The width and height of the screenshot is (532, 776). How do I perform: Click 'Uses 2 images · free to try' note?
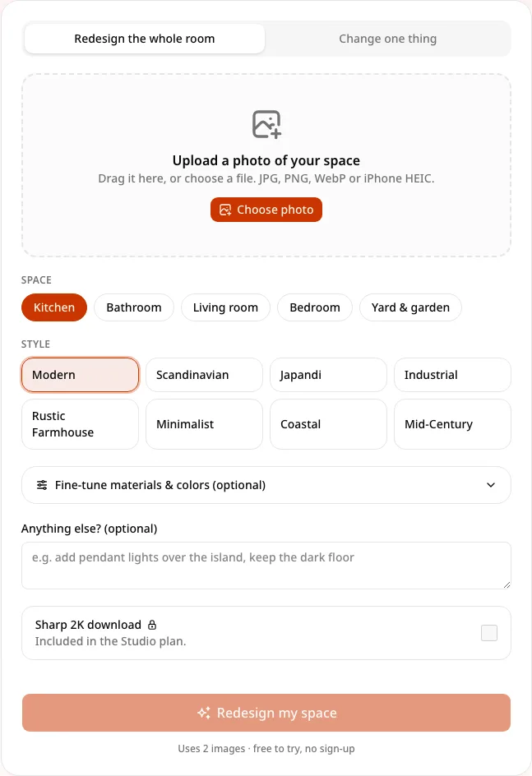(x=266, y=748)
